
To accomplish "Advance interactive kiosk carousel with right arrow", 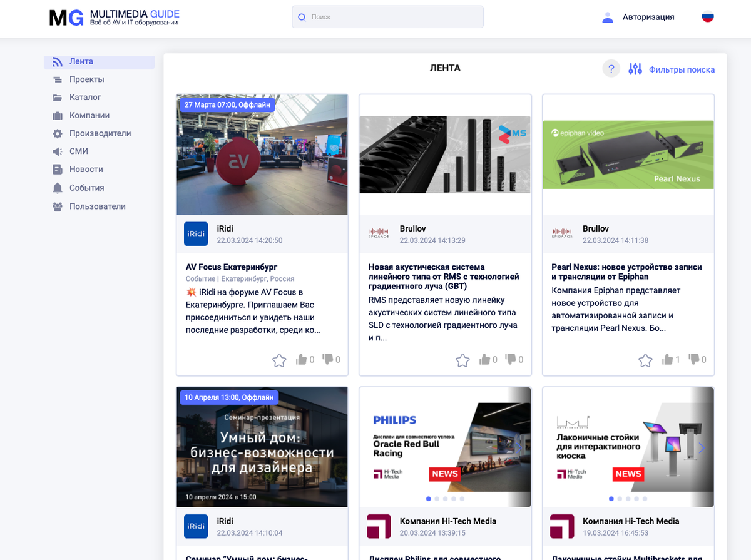I will point(702,447).
